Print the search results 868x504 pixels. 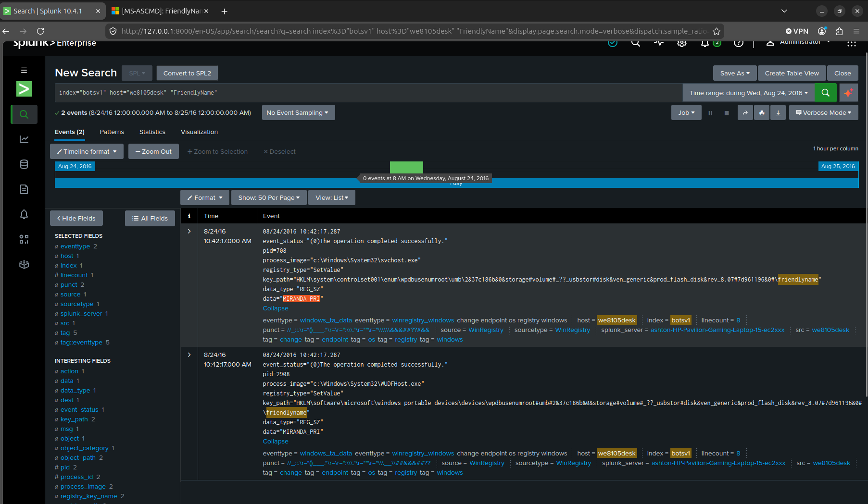[762, 113]
